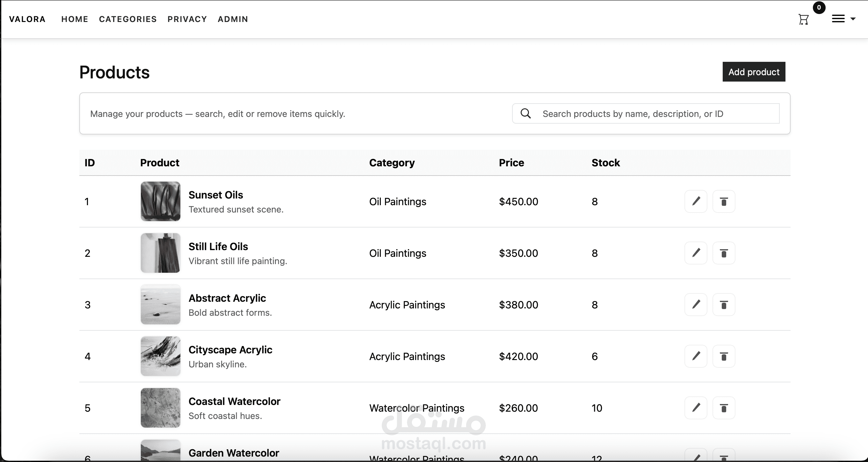
Task: Edit the Coastal Watercolor product
Action: (x=696, y=408)
